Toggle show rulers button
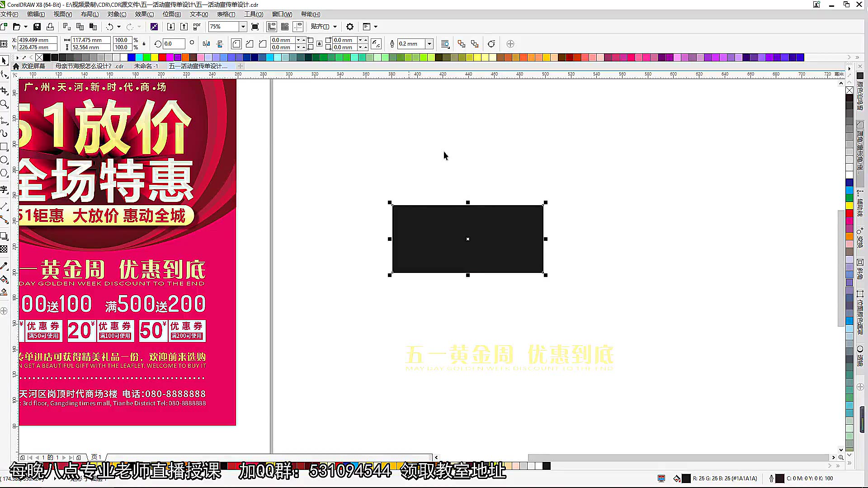Image resolution: width=868 pixels, height=488 pixels. point(272,27)
